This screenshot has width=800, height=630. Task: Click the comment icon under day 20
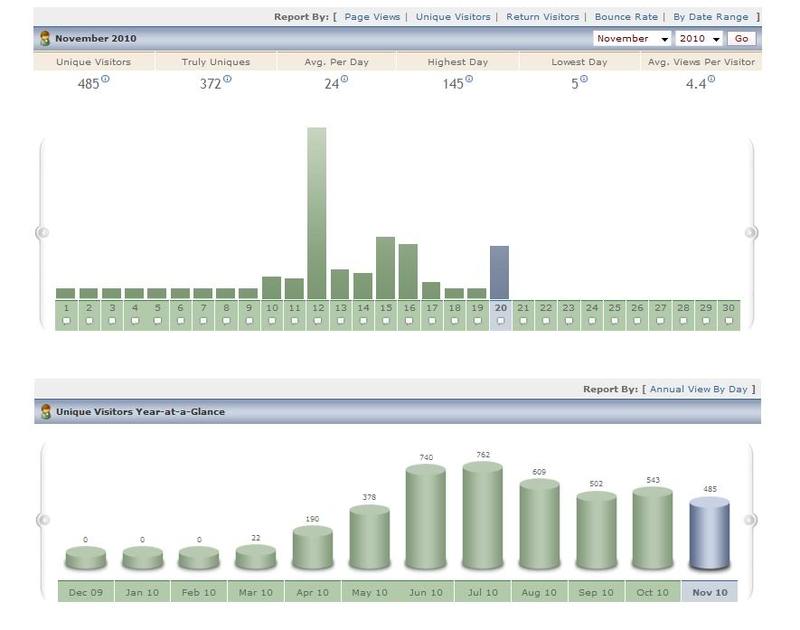pyautogui.click(x=501, y=321)
